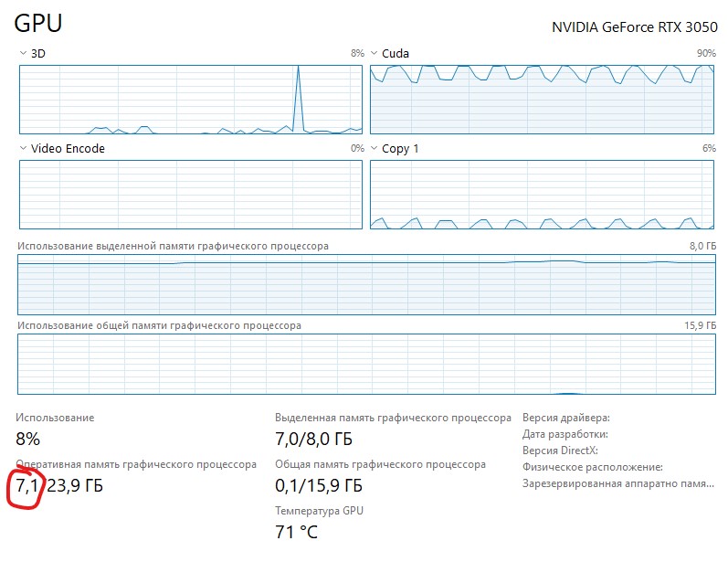Click the red-circled 7,1 memory value

click(27, 485)
